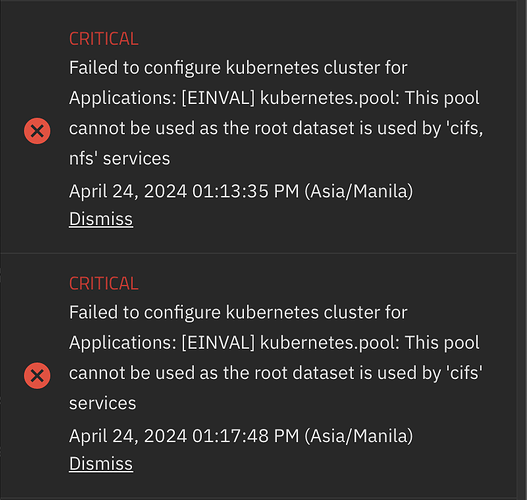The height and width of the screenshot is (500, 527).
Task: Click 'Failed to configure' heading line in second alert
Action: tap(238, 312)
